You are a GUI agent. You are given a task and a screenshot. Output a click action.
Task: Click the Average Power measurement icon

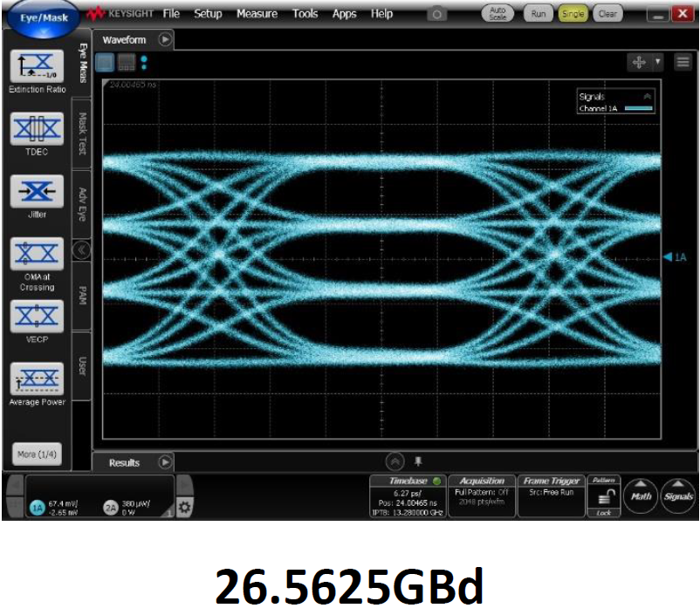[x=37, y=379]
